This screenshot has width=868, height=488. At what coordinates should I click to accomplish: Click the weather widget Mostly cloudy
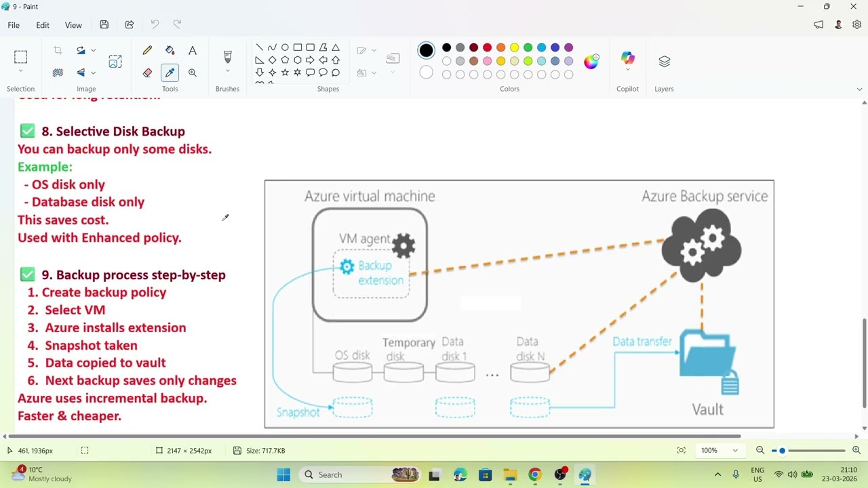pyautogui.click(x=42, y=474)
